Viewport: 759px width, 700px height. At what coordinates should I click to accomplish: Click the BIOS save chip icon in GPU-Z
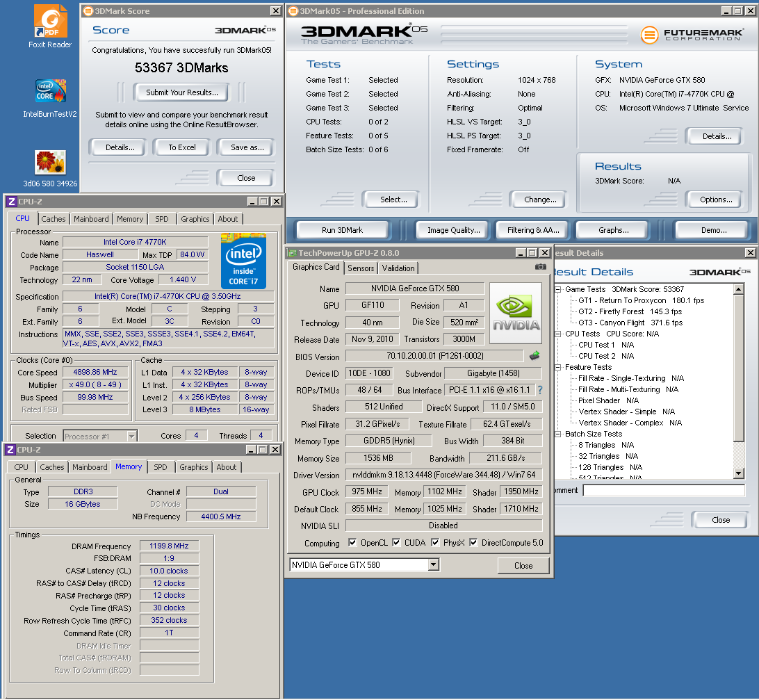pyautogui.click(x=534, y=356)
